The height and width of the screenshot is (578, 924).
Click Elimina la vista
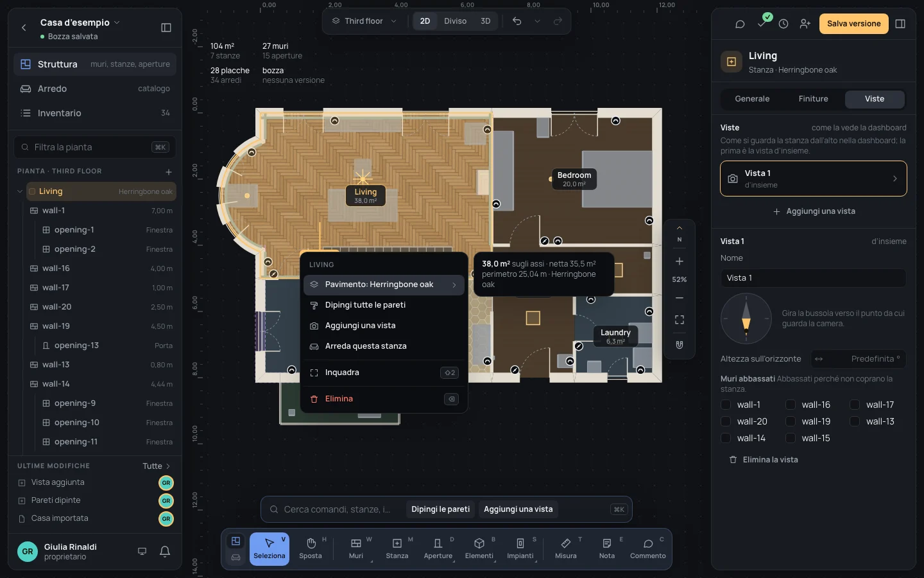764,460
